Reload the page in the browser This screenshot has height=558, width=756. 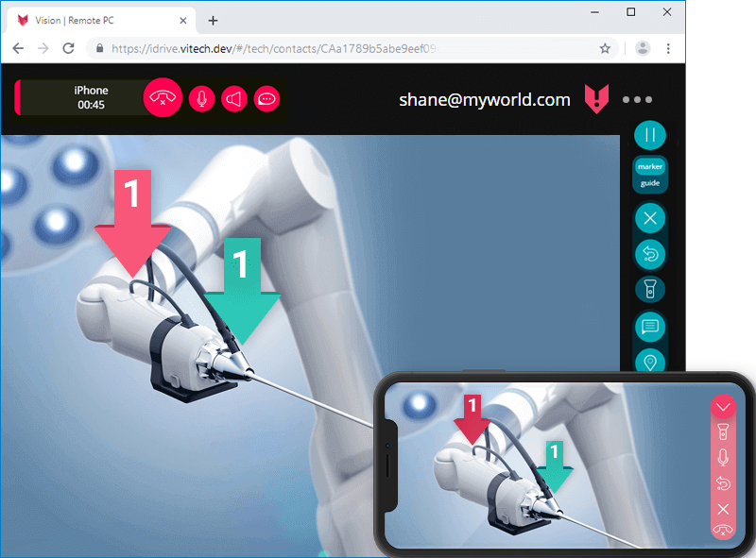pos(67,47)
